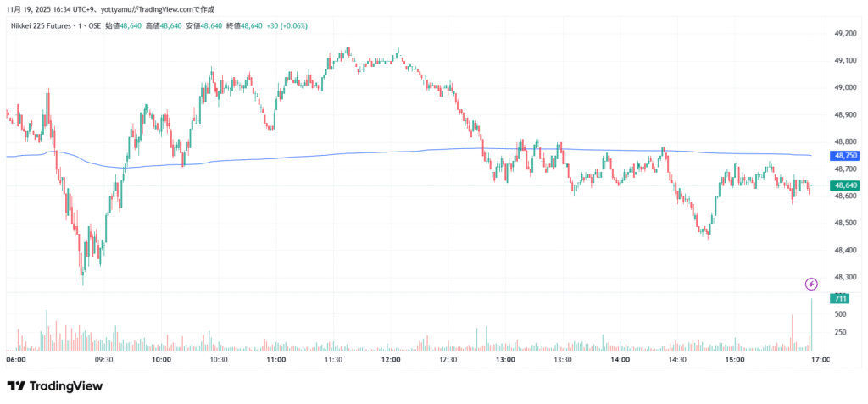Click the 48,900 price axis label
Screen dimensions: 868x404
click(x=845, y=115)
